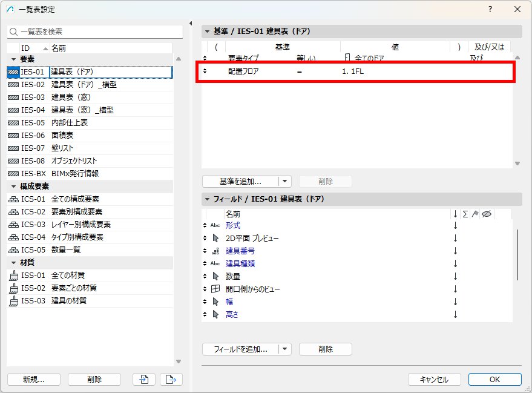Click the arrow icon beside 数量

[x=215, y=276]
